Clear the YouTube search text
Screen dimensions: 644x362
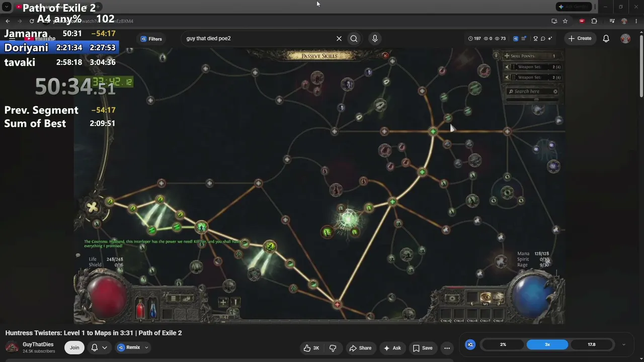pos(339,39)
